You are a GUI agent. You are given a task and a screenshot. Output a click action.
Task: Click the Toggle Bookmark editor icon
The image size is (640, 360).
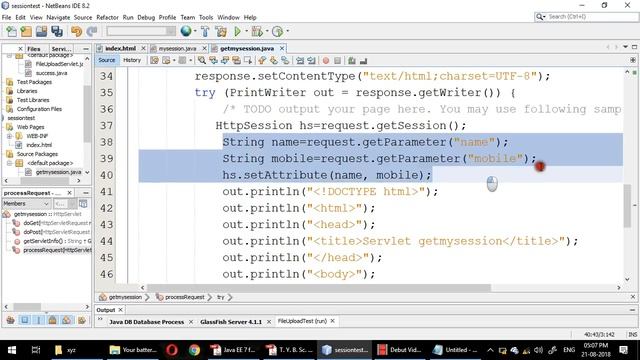click(x=285, y=60)
